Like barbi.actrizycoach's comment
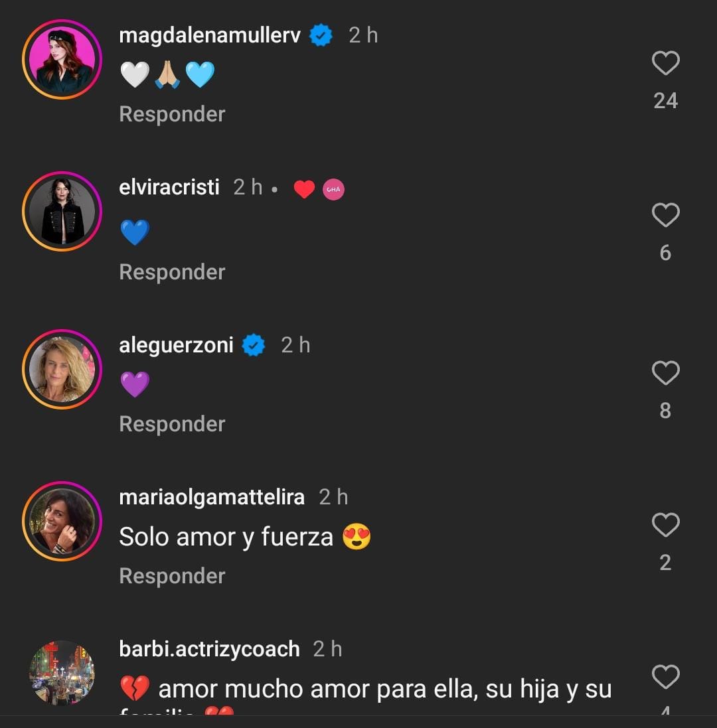The image size is (717, 728). point(665,678)
